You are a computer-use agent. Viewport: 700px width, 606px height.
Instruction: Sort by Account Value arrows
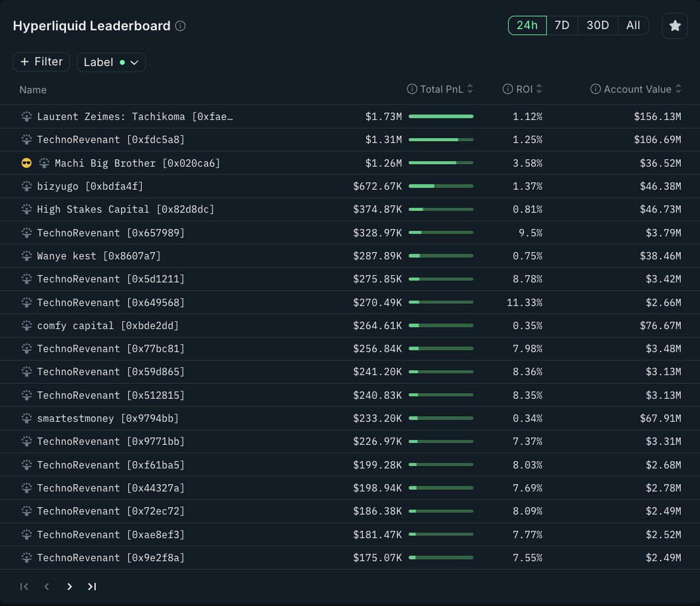678,89
